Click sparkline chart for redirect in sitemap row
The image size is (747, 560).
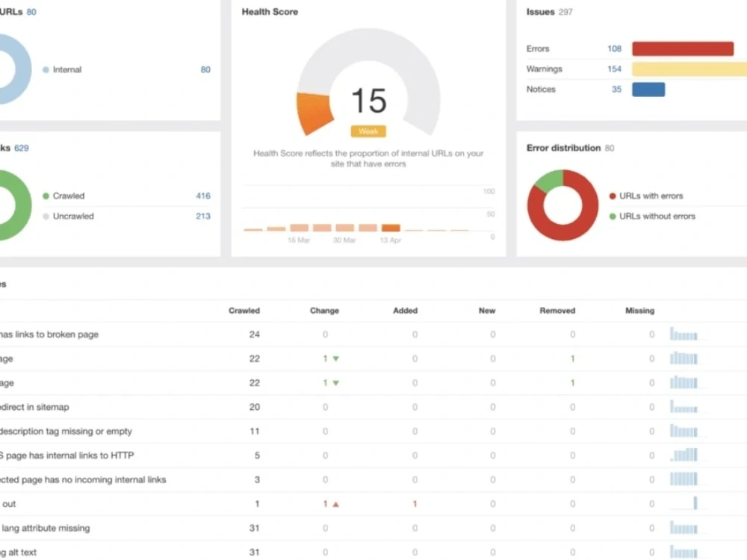coord(684,407)
